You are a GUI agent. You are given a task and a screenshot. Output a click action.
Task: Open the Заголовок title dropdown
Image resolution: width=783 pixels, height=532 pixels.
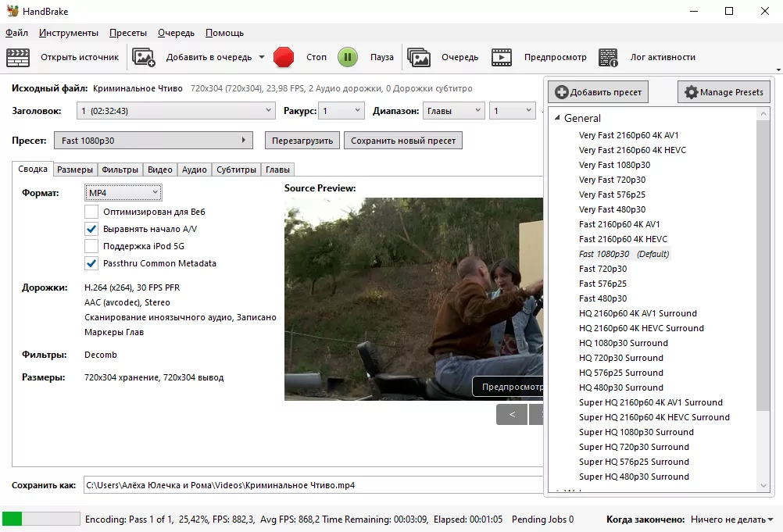coord(176,111)
